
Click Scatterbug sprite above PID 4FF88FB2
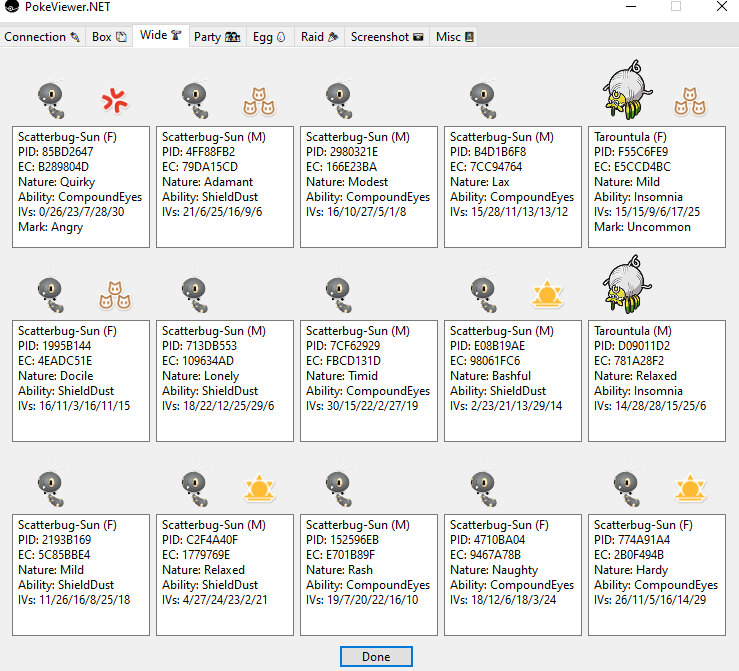click(196, 98)
